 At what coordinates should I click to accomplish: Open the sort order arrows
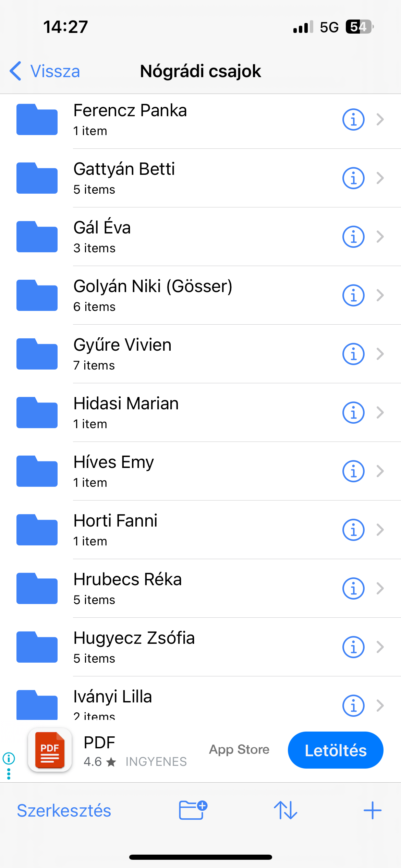285,810
